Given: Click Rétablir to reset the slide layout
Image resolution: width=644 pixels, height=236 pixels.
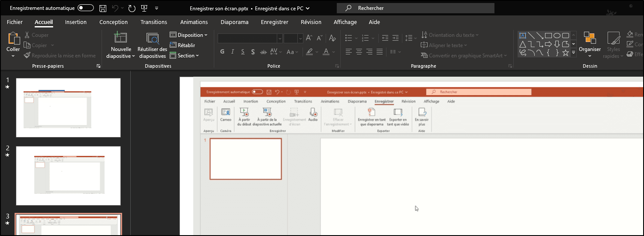Looking at the screenshot, I should tap(183, 45).
